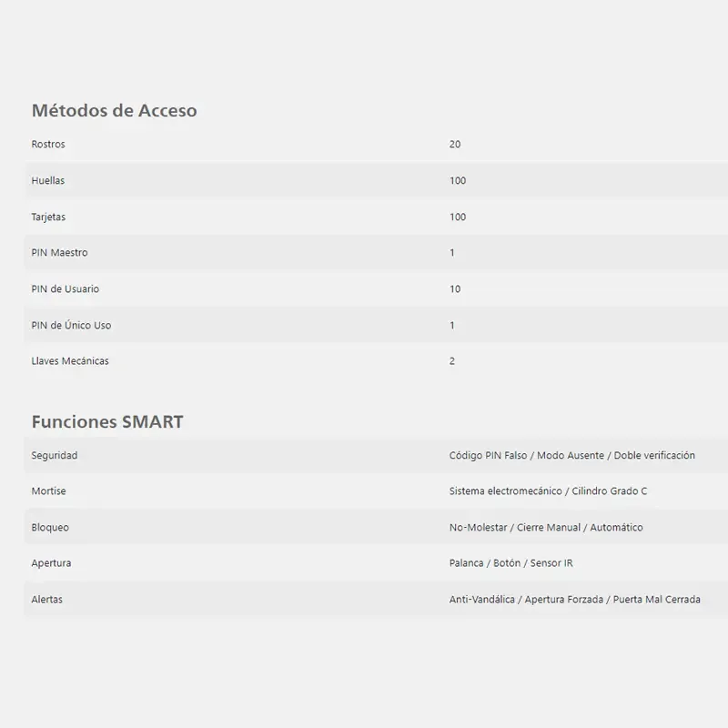Click the Anti-Vandálica alerts text
The width and height of the screenshot is (728, 728).
(x=482, y=599)
